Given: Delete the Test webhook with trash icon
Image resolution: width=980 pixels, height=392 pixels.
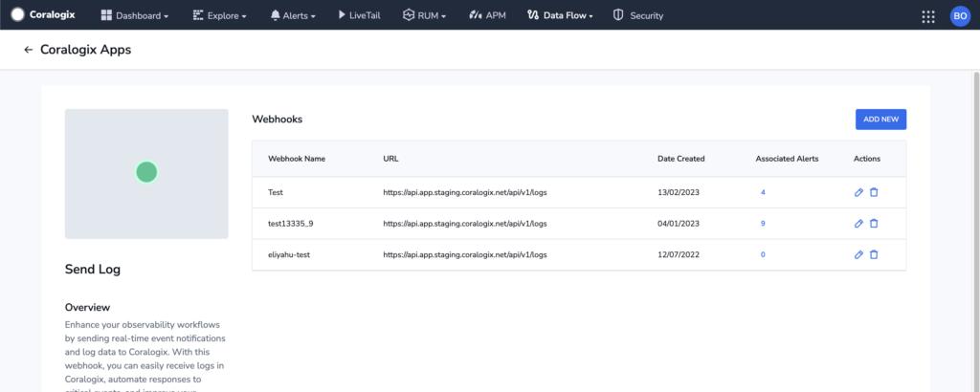Looking at the screenshot, I should pyautogui.click(x=874, y=192).
